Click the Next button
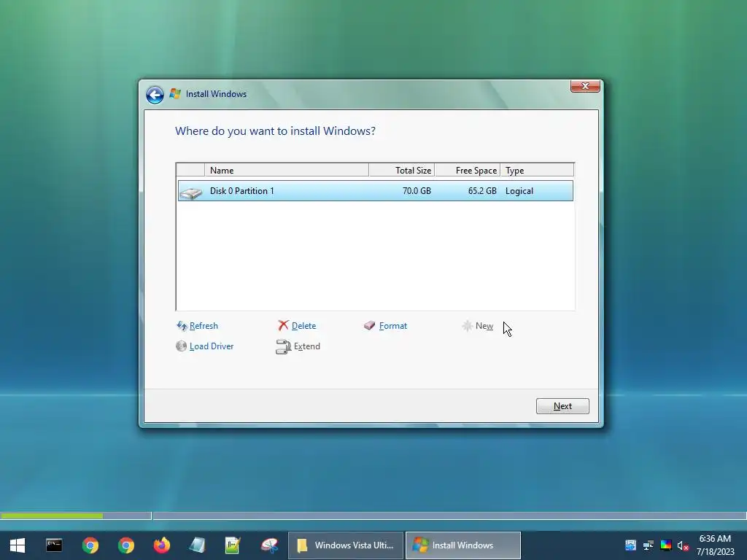This screenshot has height=560, width=747. pyautogui.click(x=562, y=406)
